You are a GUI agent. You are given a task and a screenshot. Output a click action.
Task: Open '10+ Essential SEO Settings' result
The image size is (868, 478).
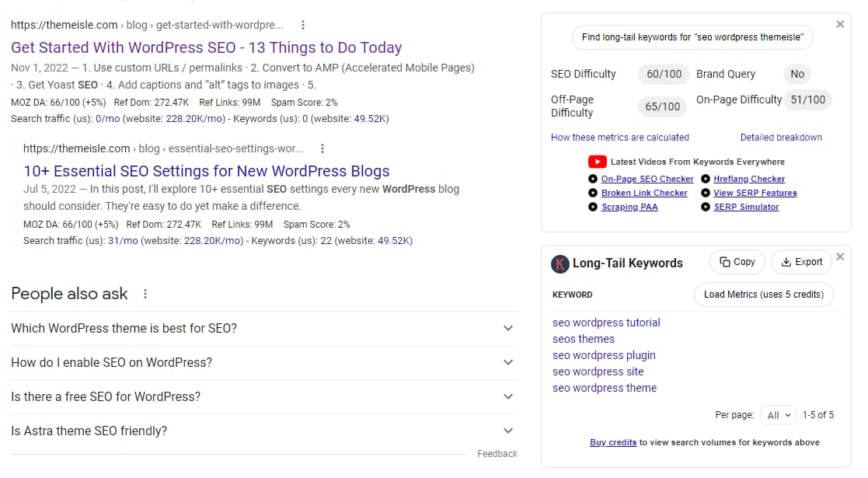(x=207, y=171)
